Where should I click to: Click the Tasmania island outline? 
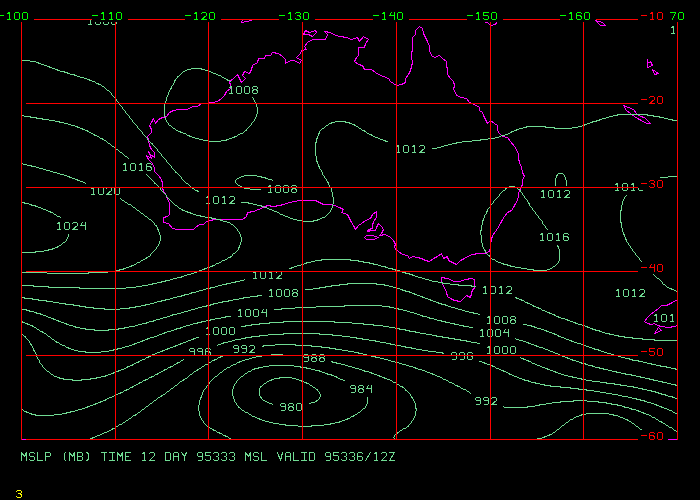pyautogui.click(x=458, y=288)
